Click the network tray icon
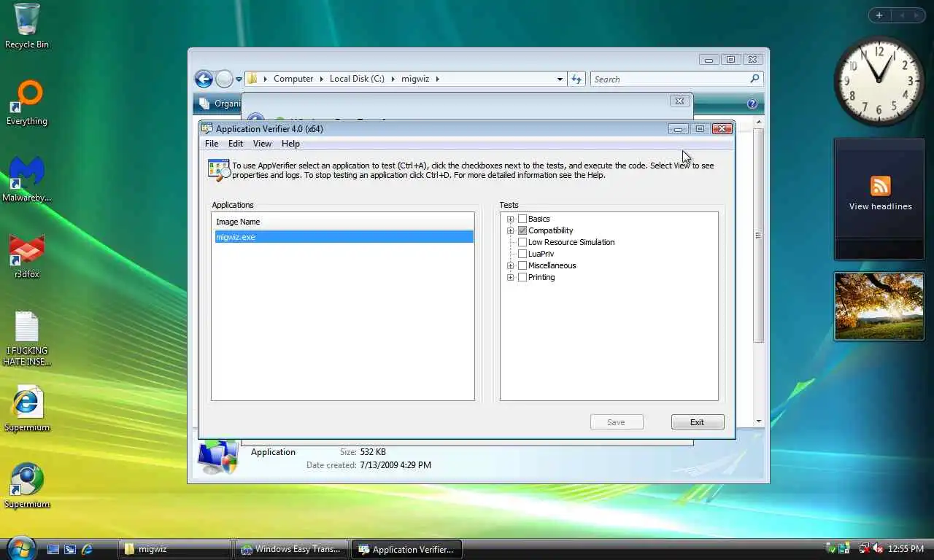Screen dimensions: 934x560 pyautogui.click(x=864, y=548)
